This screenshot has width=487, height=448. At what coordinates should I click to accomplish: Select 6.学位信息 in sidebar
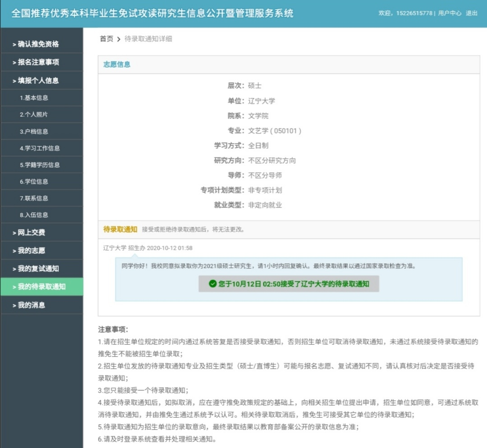[34, 182]
